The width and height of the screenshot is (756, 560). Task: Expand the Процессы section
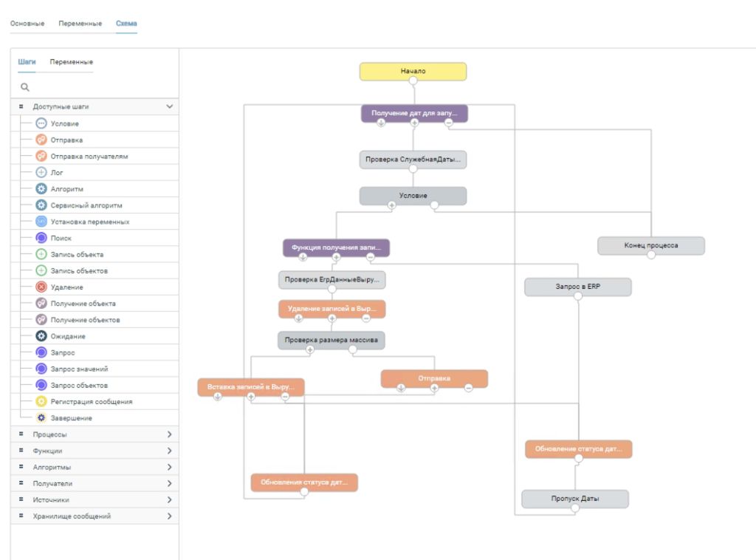click(x=169, y=434)
